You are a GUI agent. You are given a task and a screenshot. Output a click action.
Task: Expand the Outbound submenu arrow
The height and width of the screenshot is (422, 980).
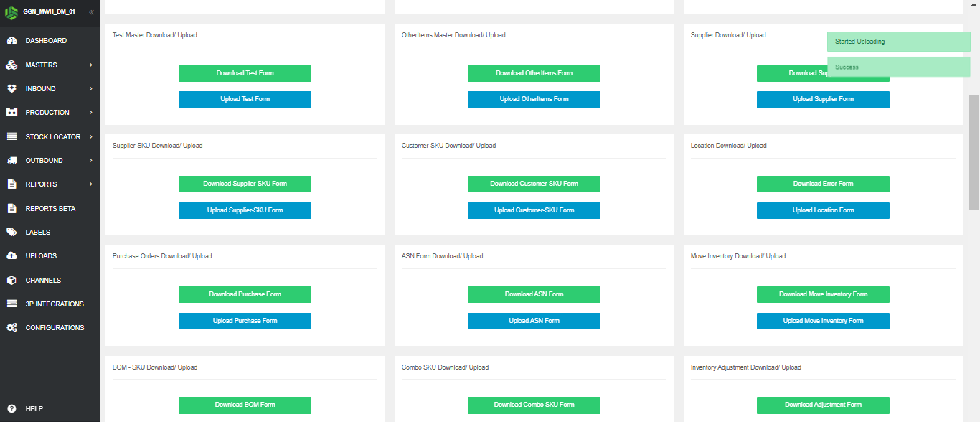pos(91,161)
